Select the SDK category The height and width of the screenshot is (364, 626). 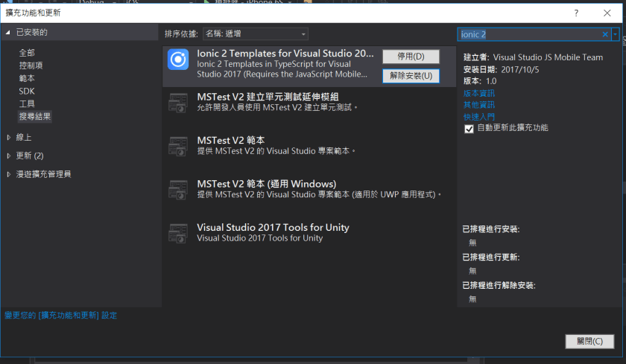tap(27, 91)
